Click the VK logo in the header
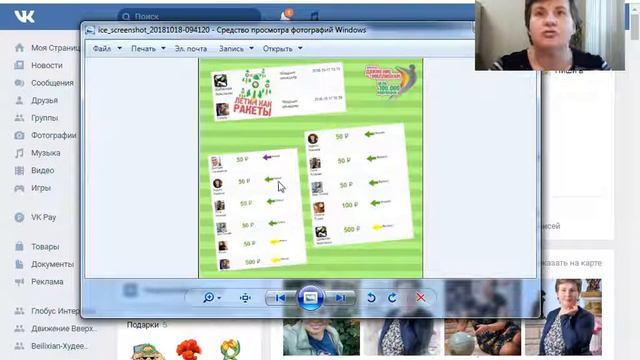Viewport: 640px width, 360px height. tap(24, 16)
